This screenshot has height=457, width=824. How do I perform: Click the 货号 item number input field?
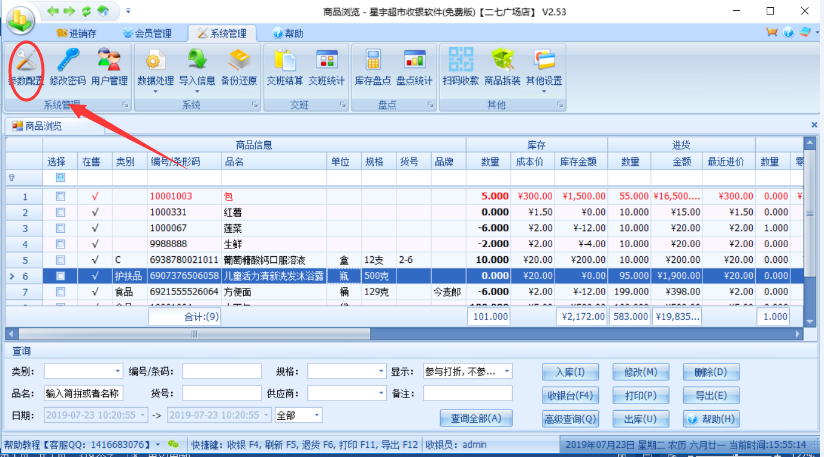(222, 393)
